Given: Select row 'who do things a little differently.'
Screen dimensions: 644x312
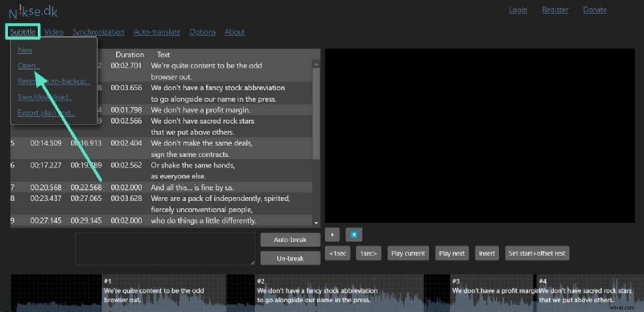Looking at the screenshot, I should pyautogui.click(x=162, y=220).
